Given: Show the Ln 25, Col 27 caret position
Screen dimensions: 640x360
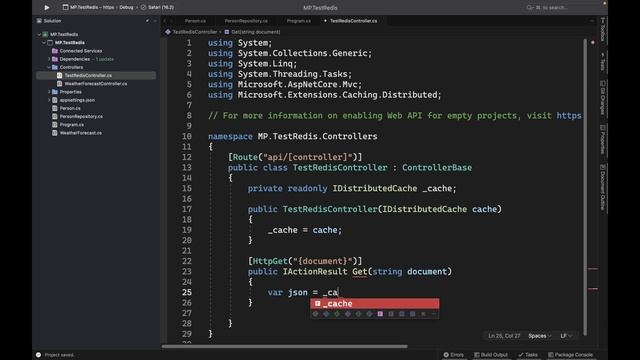Looking at the screenshot, I should (x=504, y=336).
